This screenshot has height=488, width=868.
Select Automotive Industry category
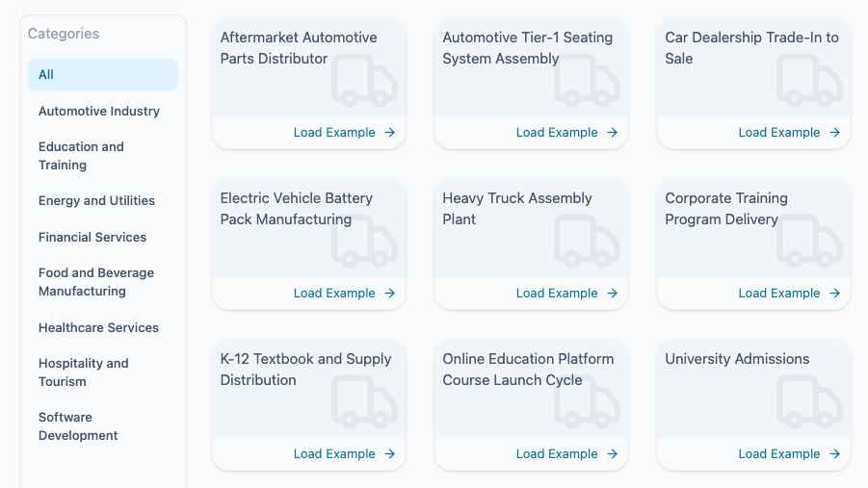(99, 112)
